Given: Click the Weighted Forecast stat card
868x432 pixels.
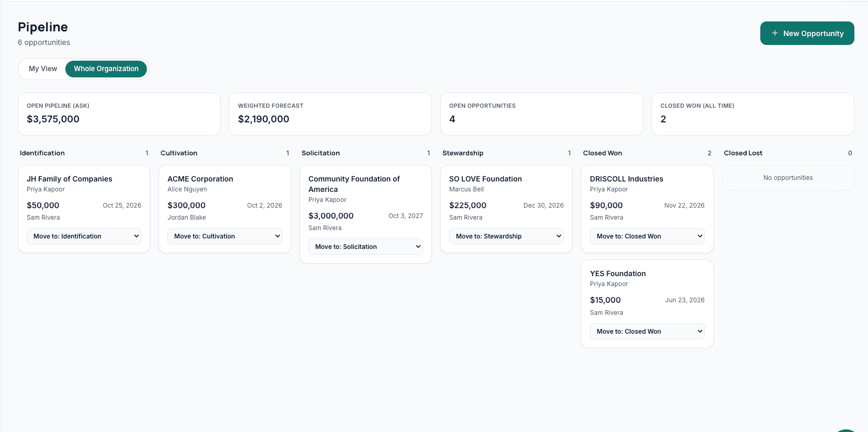Looking at the screenshot, I should 330,114.
